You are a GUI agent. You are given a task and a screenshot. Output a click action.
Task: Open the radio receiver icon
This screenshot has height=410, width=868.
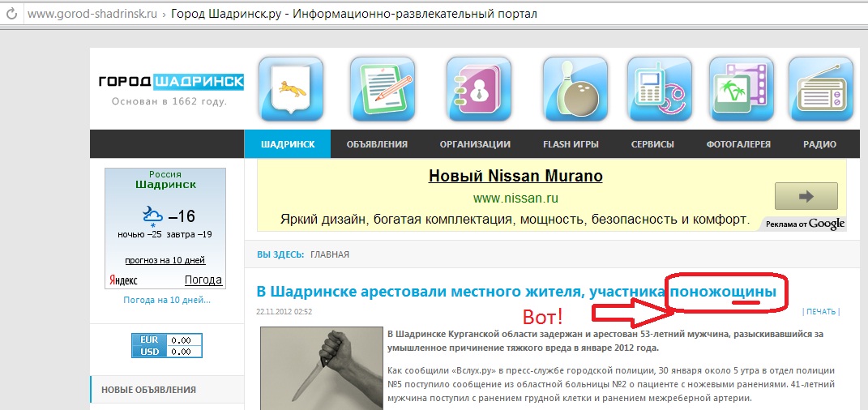(821, 89)
